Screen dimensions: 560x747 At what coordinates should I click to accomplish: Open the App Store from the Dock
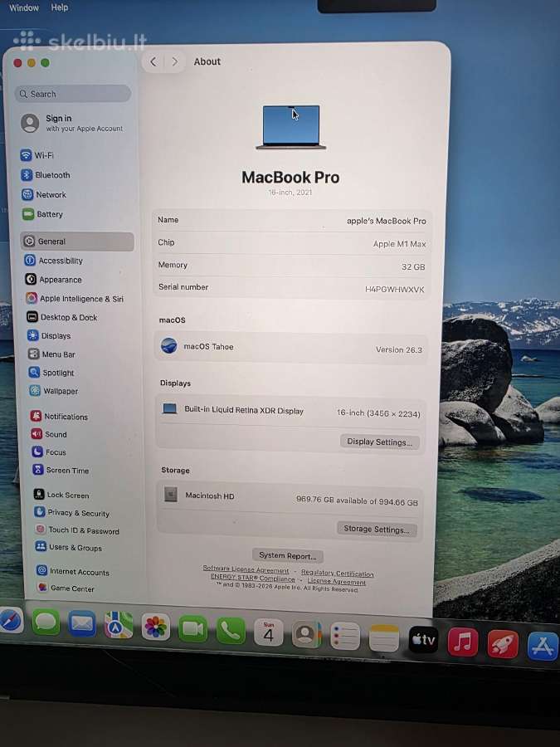point(543,646)
